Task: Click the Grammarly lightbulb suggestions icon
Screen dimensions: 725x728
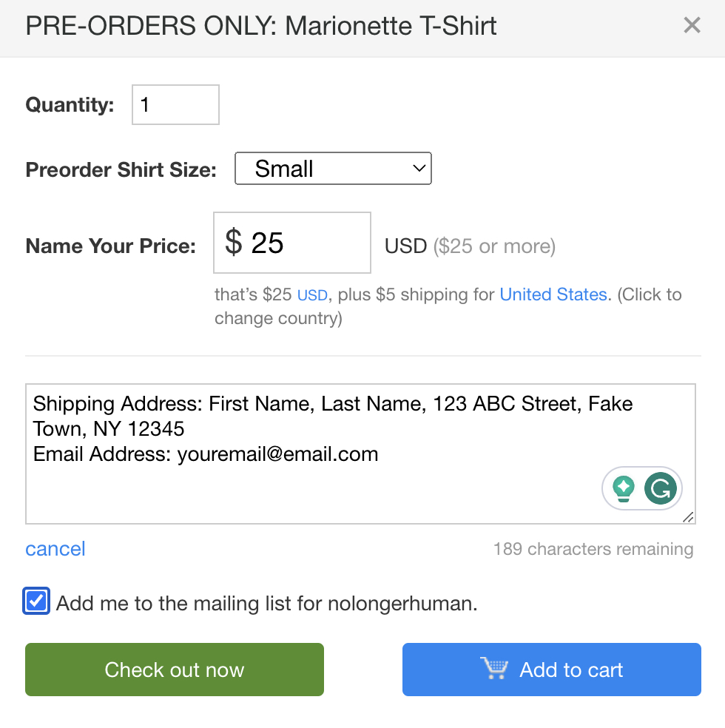Action: (624, 488)
